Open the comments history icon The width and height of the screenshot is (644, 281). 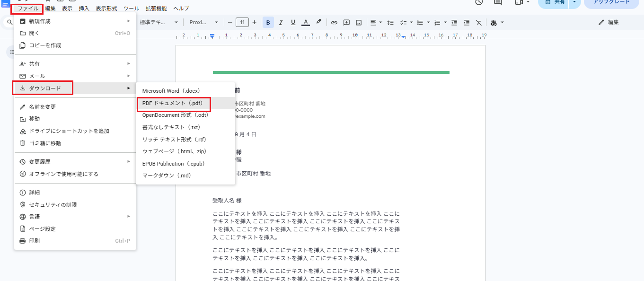498,2
